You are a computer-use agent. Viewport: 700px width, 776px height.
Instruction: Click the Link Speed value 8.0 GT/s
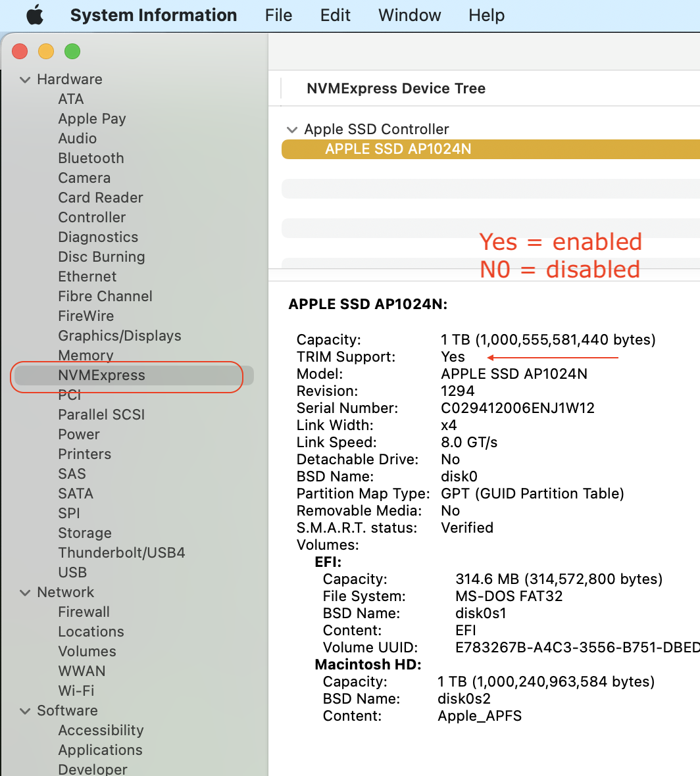(x=469, y=443)
